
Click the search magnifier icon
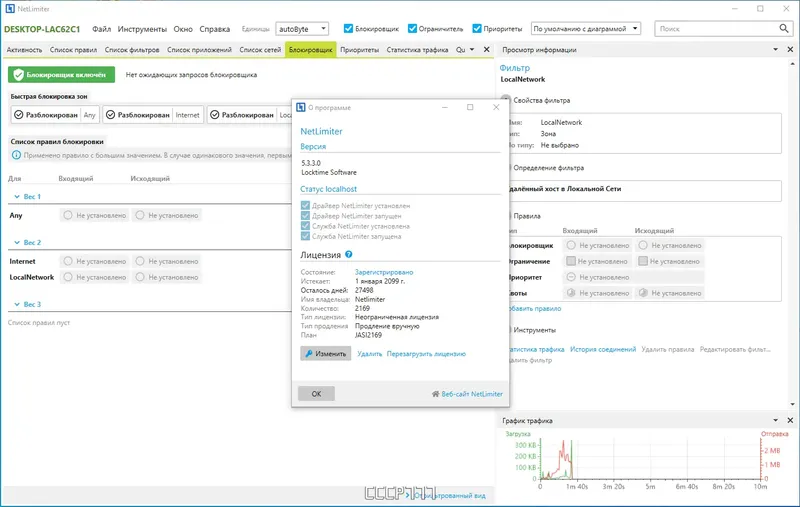tap(784, 29)
